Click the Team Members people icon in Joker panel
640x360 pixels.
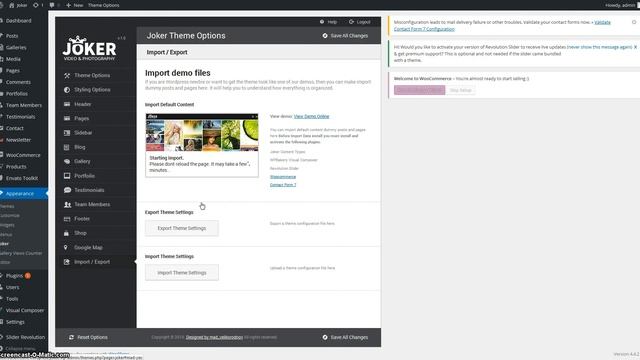click(x=67, y=204)
